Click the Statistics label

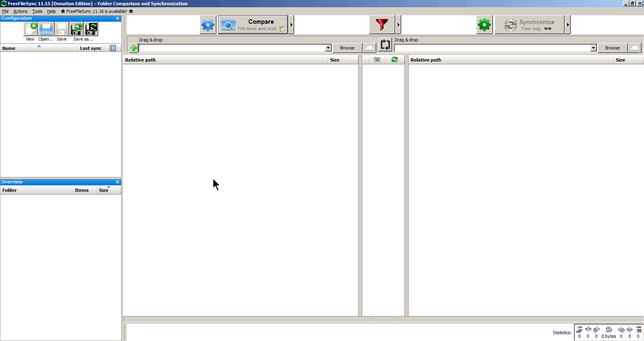pos(562,333)
